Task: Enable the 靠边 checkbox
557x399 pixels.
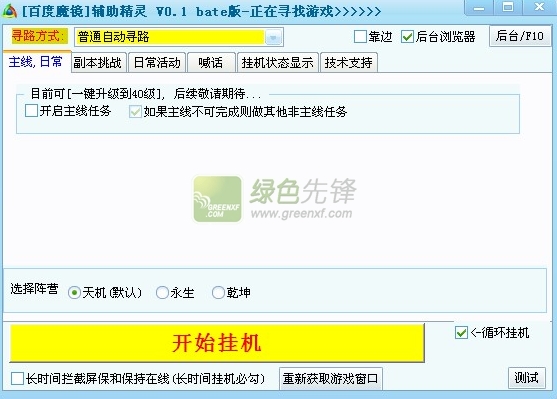Action: click(x=360, y=36)
